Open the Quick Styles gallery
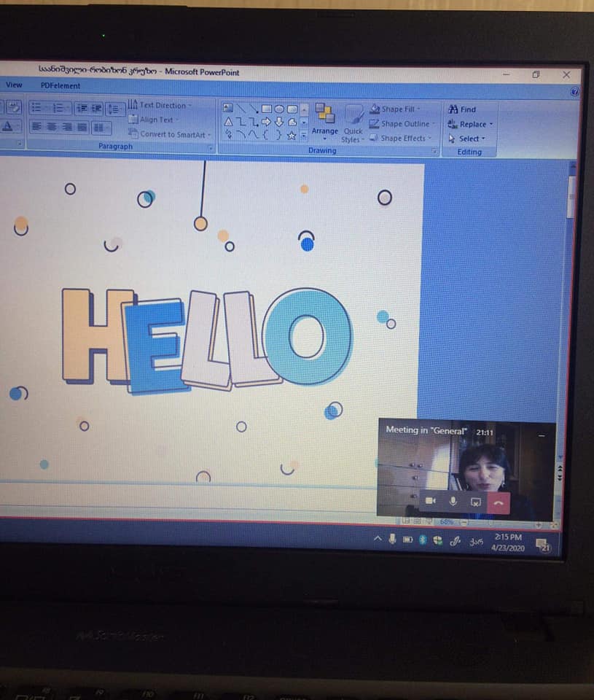The width and height of the screenshot is (594, 700). tap(353, 124)
